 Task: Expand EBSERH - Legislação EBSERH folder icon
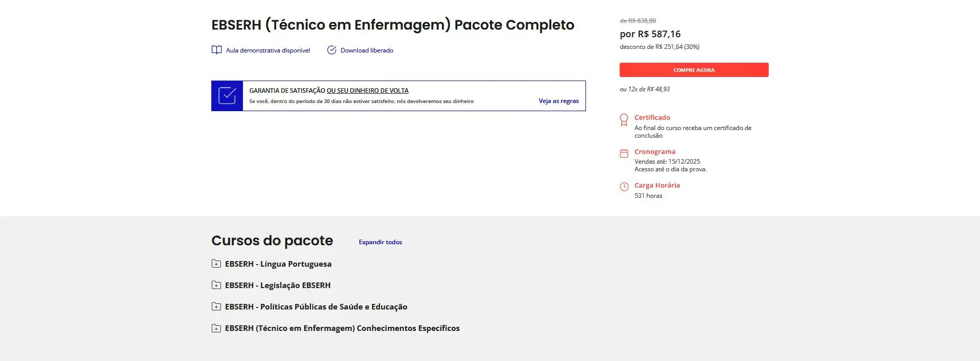tap(216, 285)
